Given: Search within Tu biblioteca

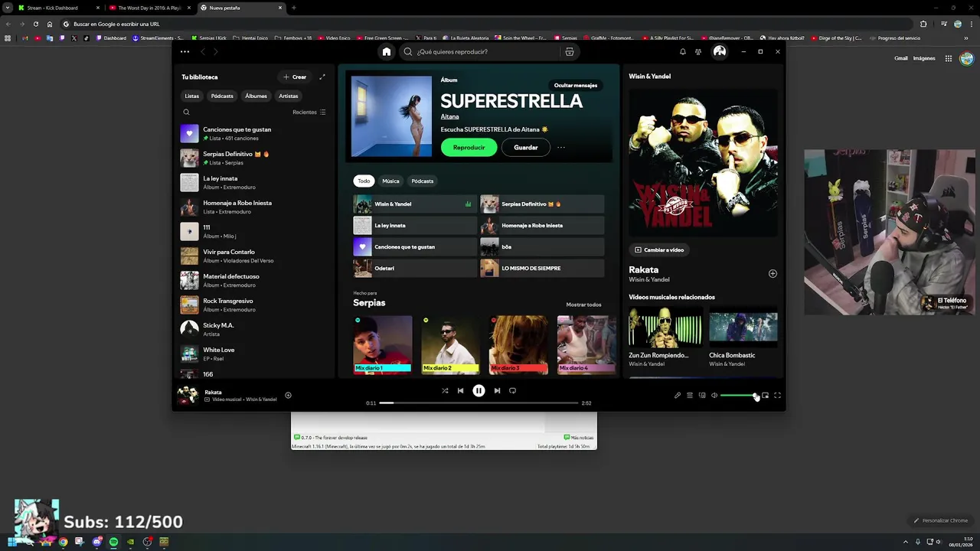Looking at the screenshot, I should coord(186,112).
